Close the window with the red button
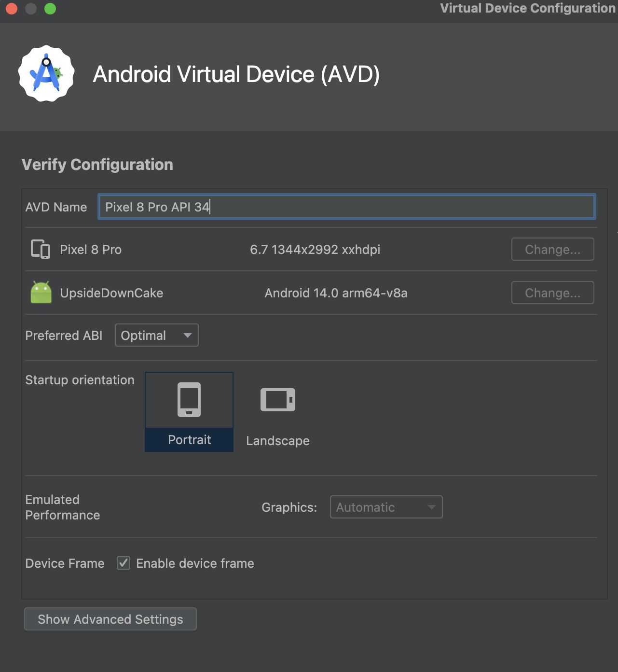618x672 pixels. (x=12, y=9)
